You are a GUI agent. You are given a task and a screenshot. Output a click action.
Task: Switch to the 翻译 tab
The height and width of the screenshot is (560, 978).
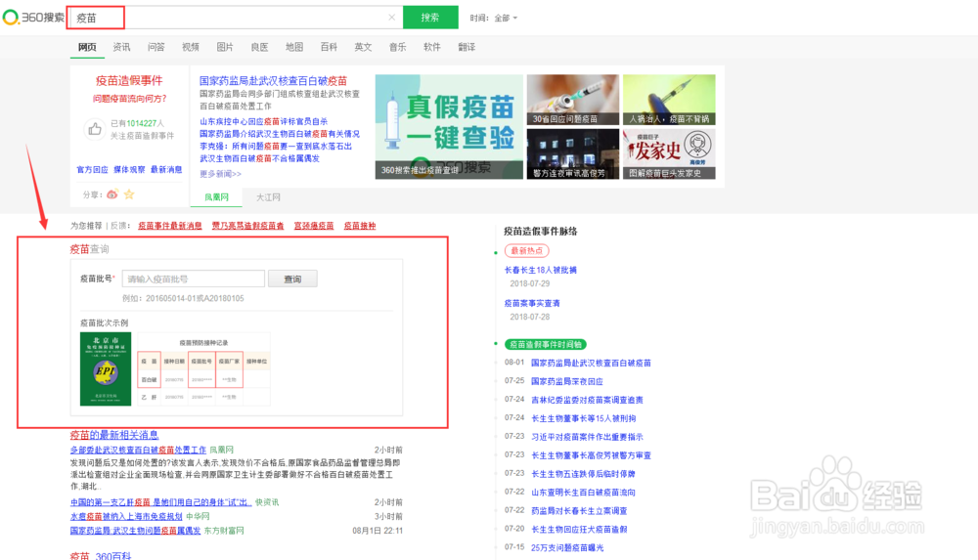pos(467,47)
